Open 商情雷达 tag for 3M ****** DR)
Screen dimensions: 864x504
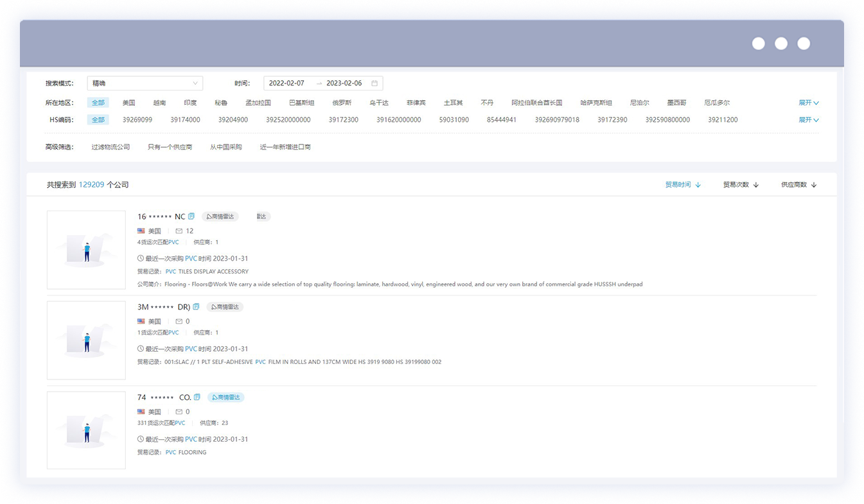[x=225, y=307]
